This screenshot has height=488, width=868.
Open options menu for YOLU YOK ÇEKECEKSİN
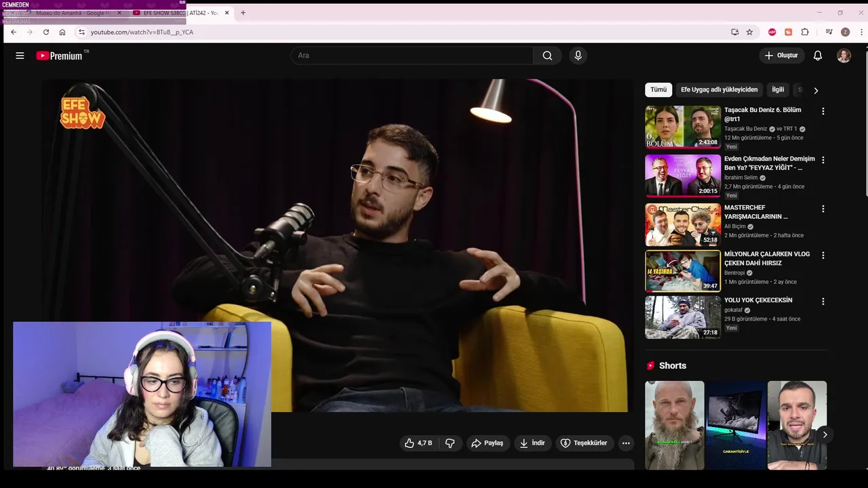(x=823, y=302)
